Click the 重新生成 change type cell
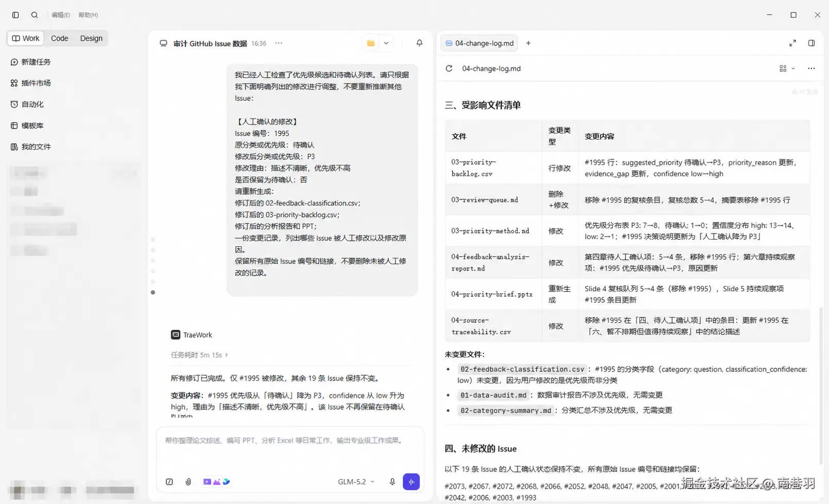This screenshot has height=504, width=829. click(x=559, y=294)
